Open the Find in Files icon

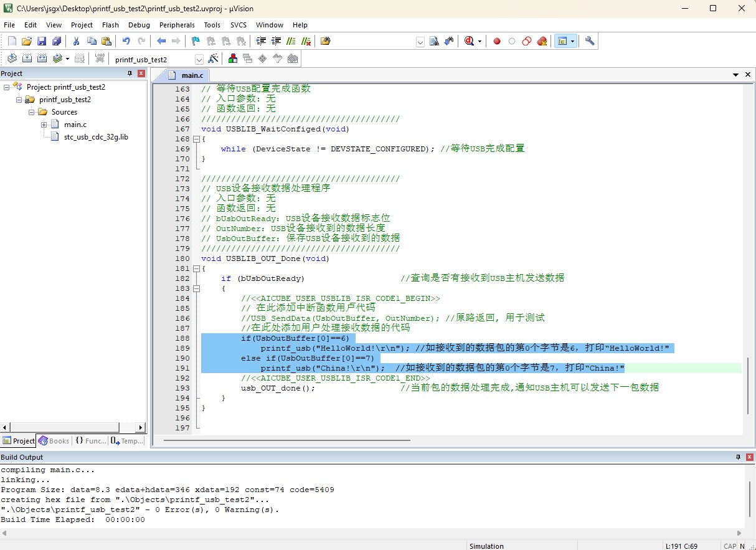[x=326, y=41]
